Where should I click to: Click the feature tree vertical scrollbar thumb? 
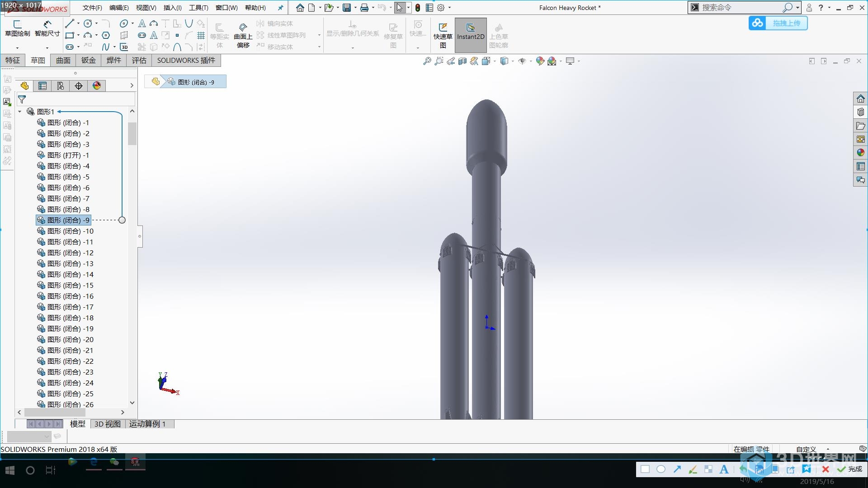click(x=132, y=134)
